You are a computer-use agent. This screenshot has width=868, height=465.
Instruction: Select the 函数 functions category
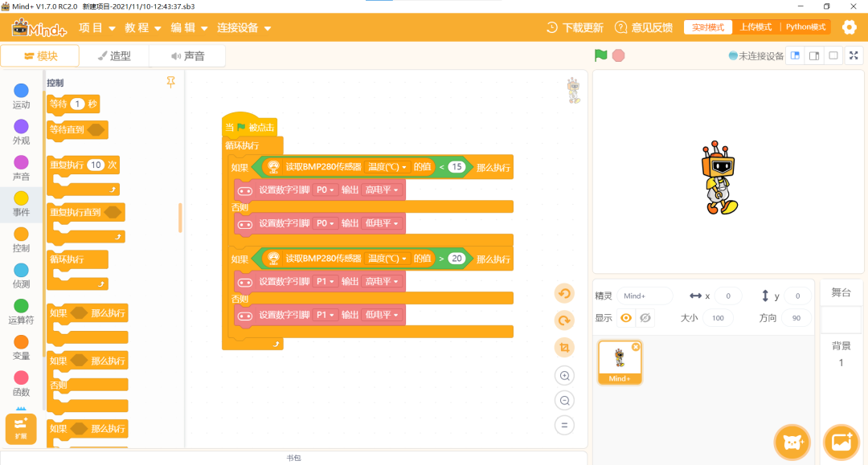click(21, 384)
